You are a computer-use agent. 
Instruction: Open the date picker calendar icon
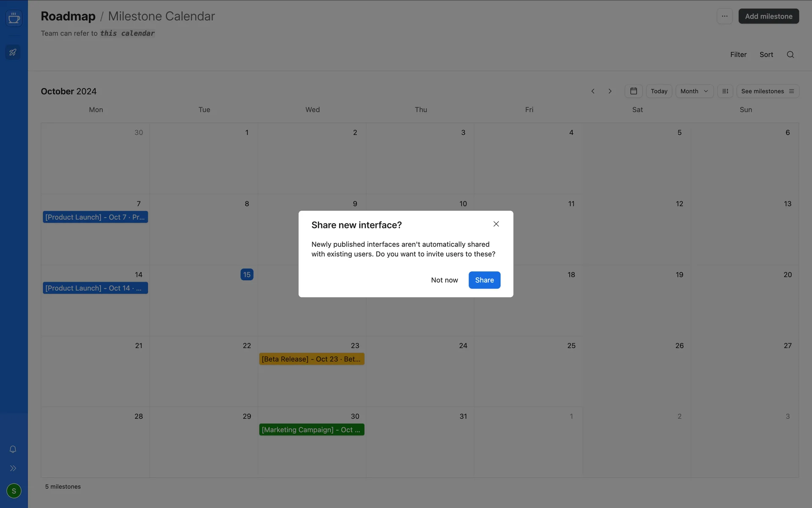(x=634, y=91)
